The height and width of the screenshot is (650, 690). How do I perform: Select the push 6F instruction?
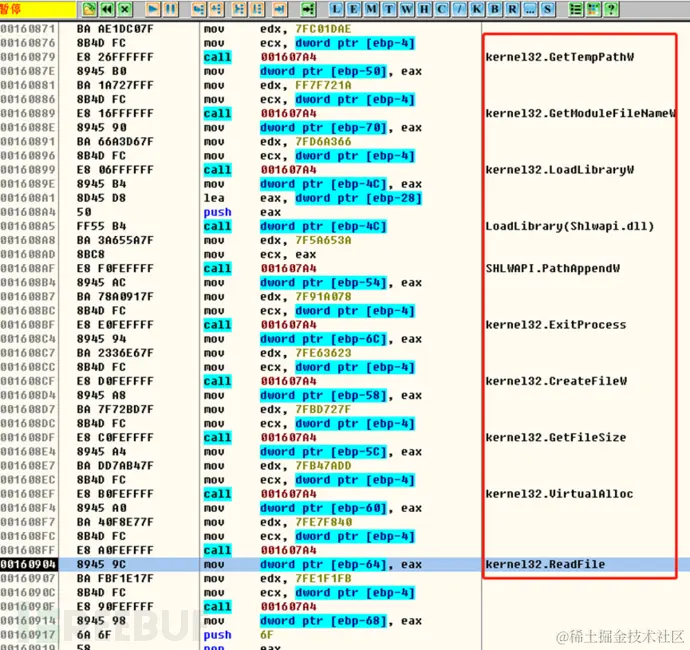pos(239,635)
